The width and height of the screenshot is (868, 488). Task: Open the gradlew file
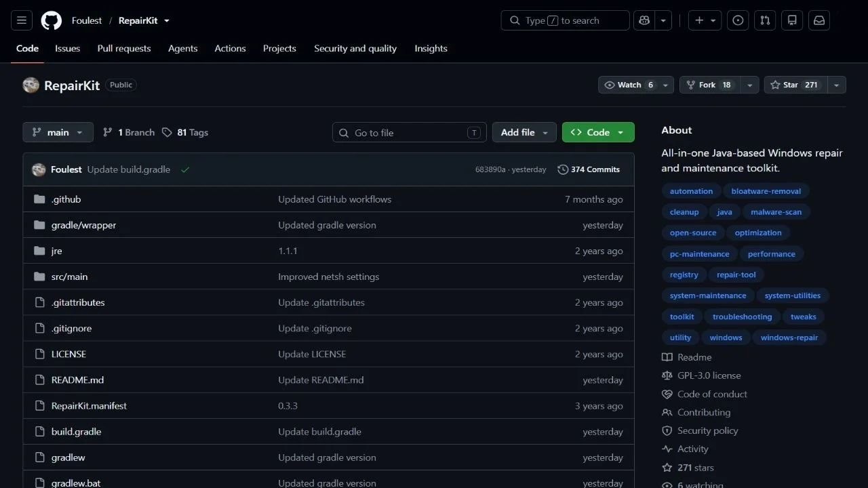[x=68, y=457]
